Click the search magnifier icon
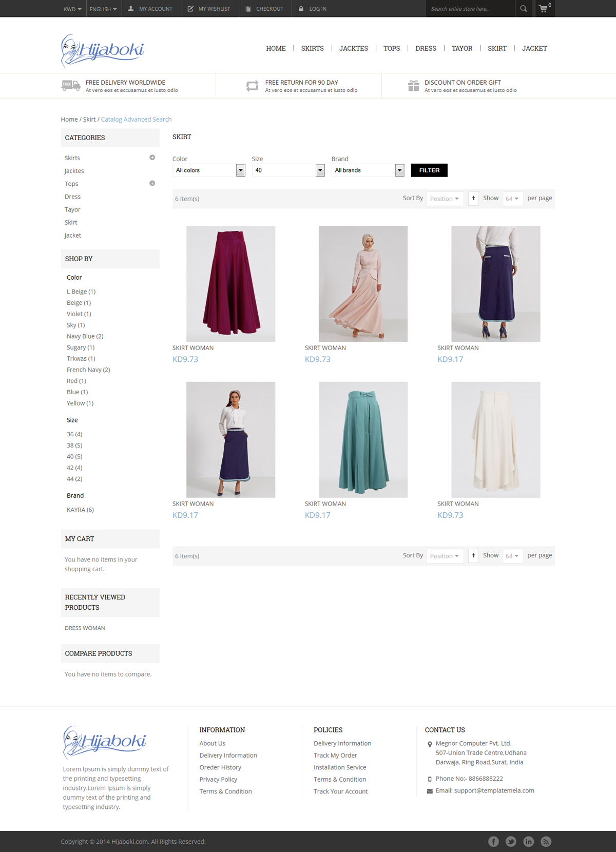This screenshot has height=852, width=616. [523, 9]
